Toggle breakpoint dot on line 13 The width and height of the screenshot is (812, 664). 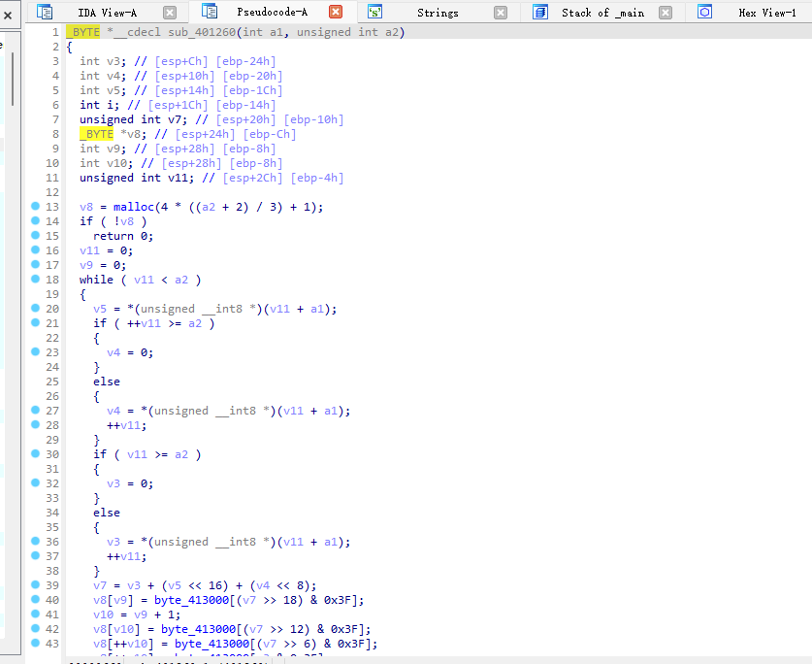pos(35,207)
